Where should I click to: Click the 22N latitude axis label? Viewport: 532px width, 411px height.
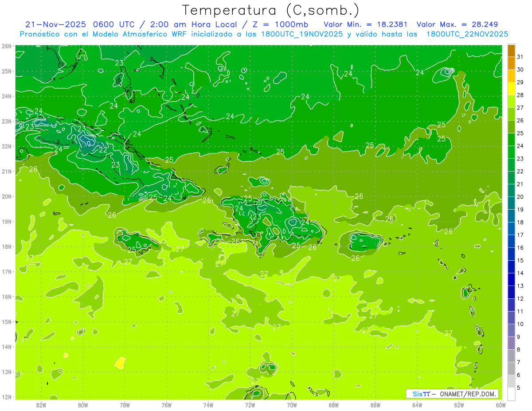[7, 146]
